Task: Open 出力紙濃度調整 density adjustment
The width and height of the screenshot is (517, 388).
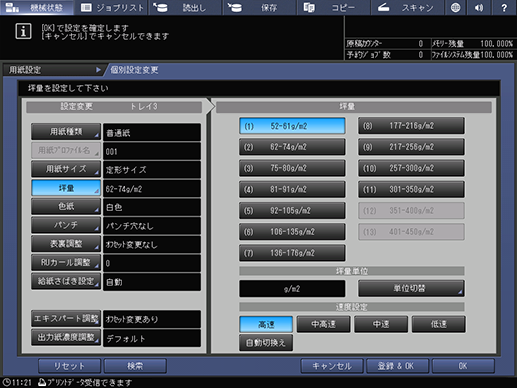Action: (x=66, y=337)
